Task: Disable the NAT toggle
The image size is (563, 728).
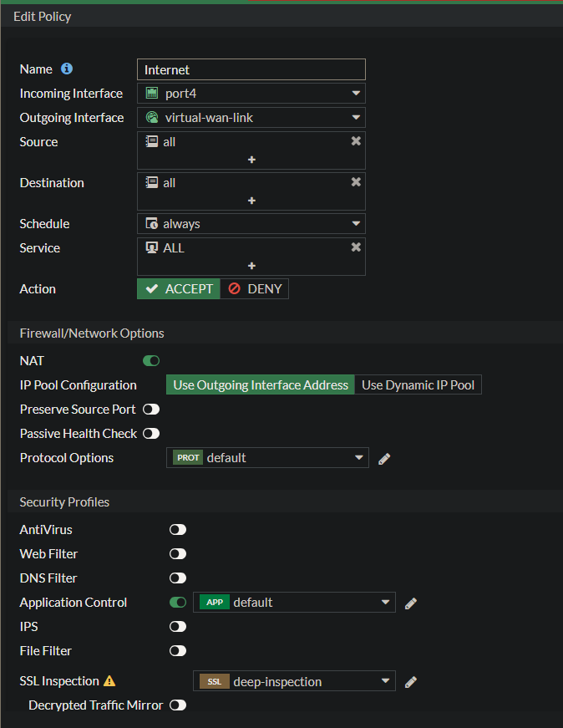Action: pyautogui.click(x=151, y=361)
